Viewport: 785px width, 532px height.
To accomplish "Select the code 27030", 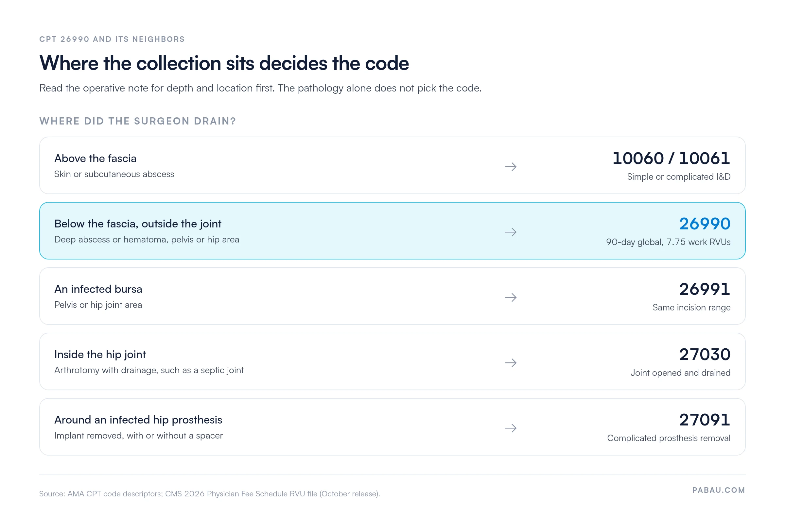I will [x=705, y=355].
